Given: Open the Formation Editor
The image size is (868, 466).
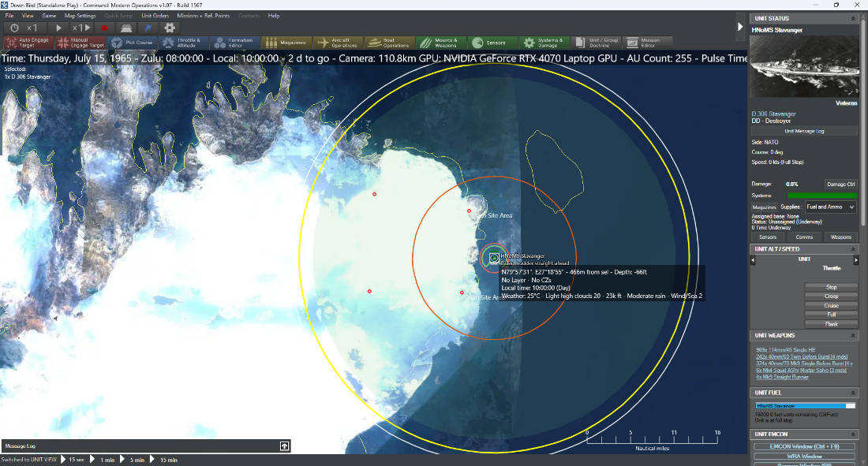Looking at the screenshot, I should click(x=234, y=43).
